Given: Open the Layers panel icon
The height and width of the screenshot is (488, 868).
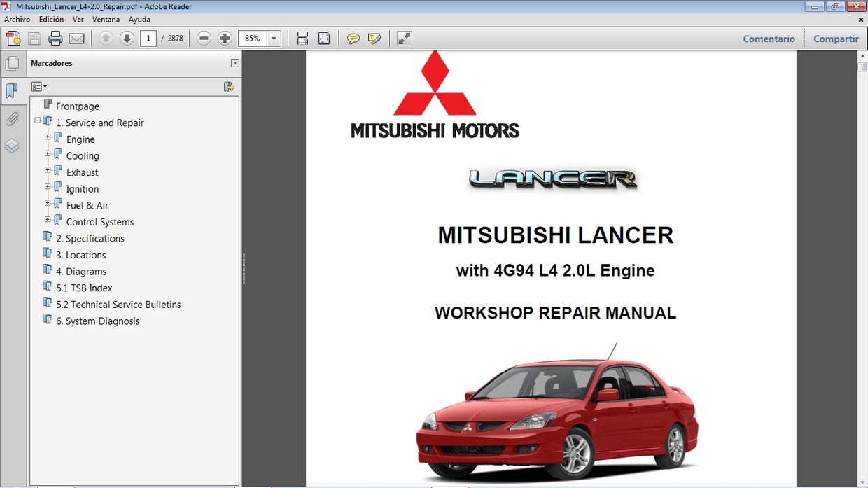Looking at the screenshot, I should click(12, 146).
